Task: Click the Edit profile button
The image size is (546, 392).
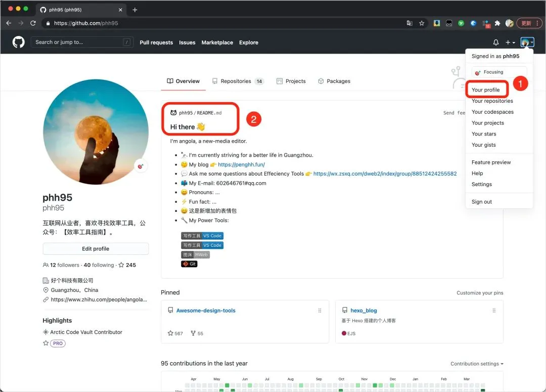Action: click(x=96, y=249)
